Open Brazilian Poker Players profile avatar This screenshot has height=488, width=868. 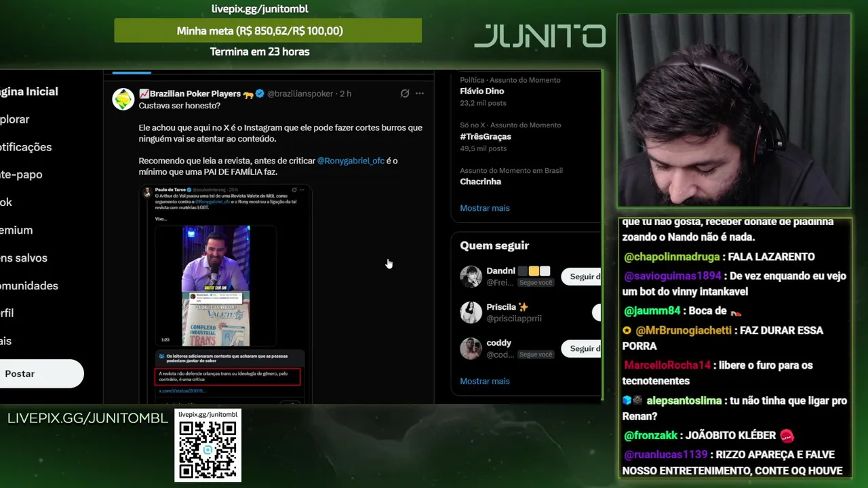click(x=123, y=99)
